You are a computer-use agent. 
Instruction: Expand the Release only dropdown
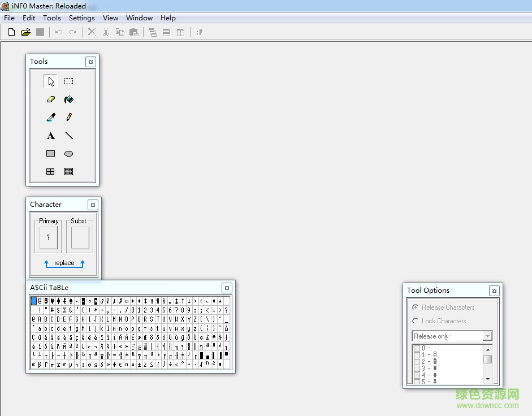point(487,336)
